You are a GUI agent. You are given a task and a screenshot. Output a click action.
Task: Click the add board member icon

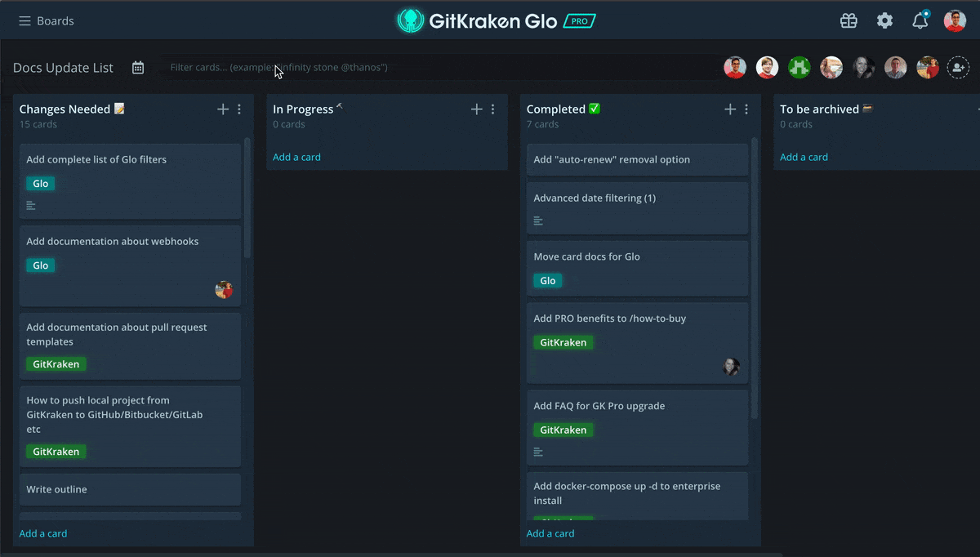click(958, 68)
